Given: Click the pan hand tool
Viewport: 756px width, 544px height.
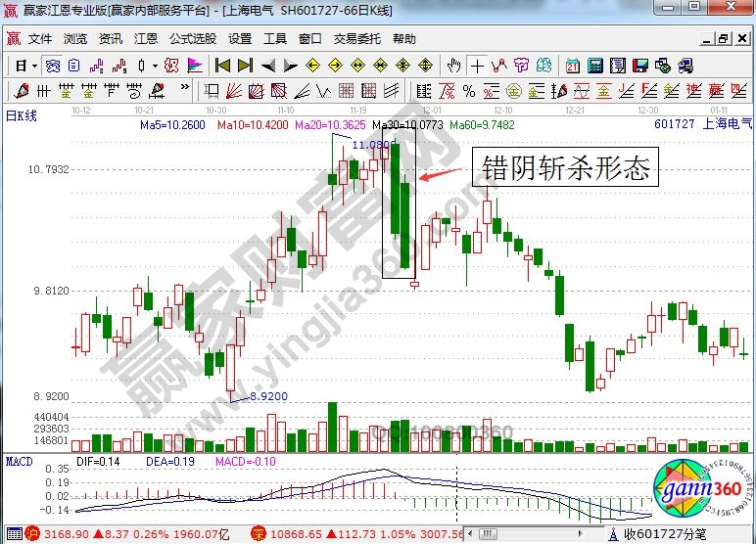Looking at the screenshot, I should (x=453, y=66).
